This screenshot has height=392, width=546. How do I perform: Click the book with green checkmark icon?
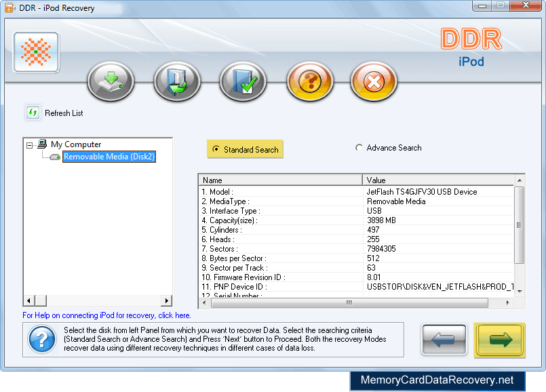243,81
